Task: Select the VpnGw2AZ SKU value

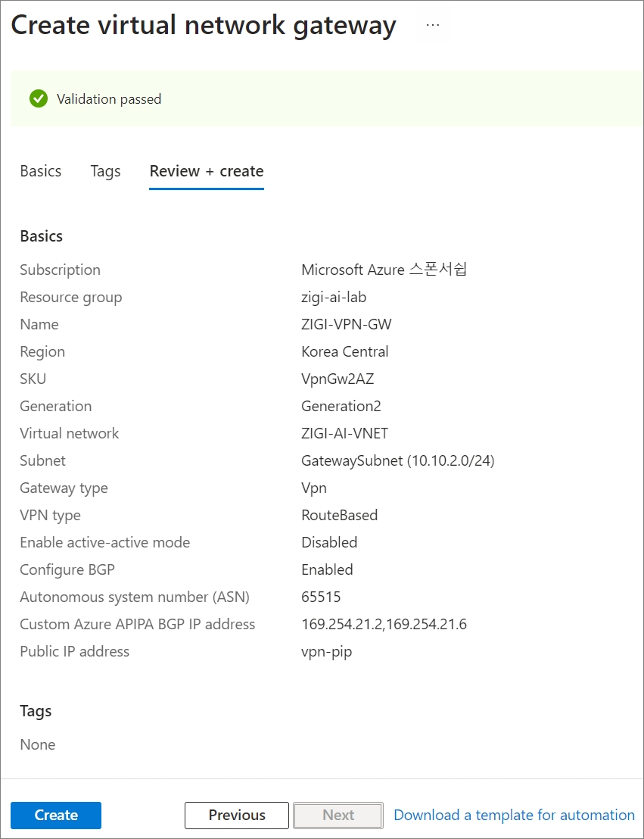Action: click(338, 379)
